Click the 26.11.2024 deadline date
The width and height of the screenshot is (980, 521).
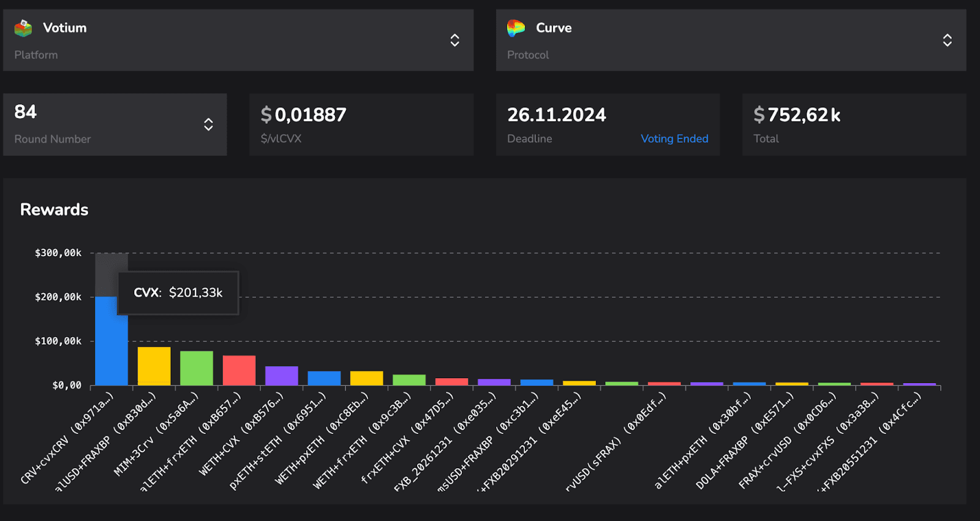pyautogui.click(x=557, y=115)
